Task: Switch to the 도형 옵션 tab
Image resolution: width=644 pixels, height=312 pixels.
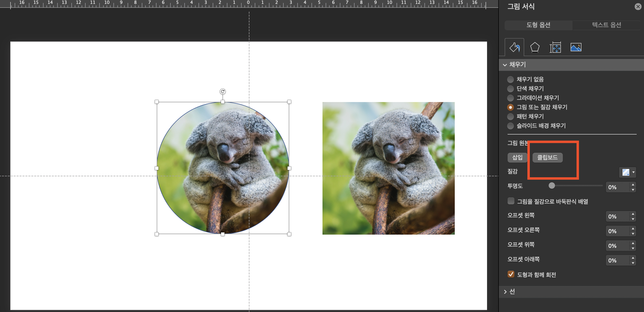Action: pos(538,25)
